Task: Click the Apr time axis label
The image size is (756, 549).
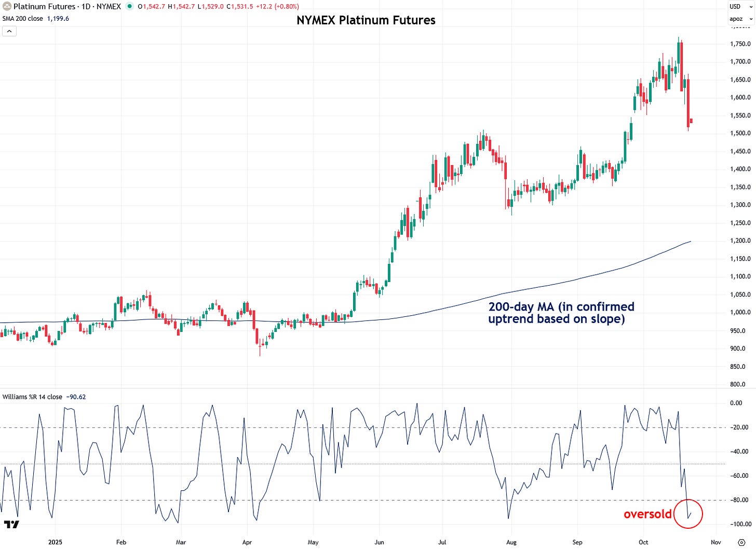Action: point(247,542)
